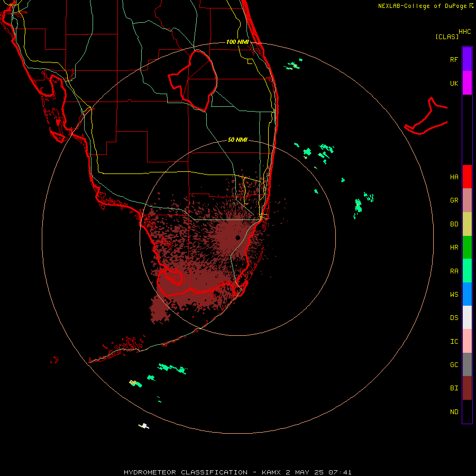Click the ND black legend swatch
Screen dimensions: 476x476
pos(467,411)
